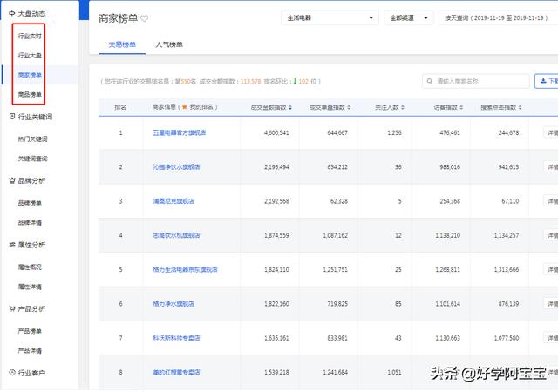Open 关键词查询 in sidebar
Screen dimensions: 558x392
pyautogui.click(x=33, y=159)
